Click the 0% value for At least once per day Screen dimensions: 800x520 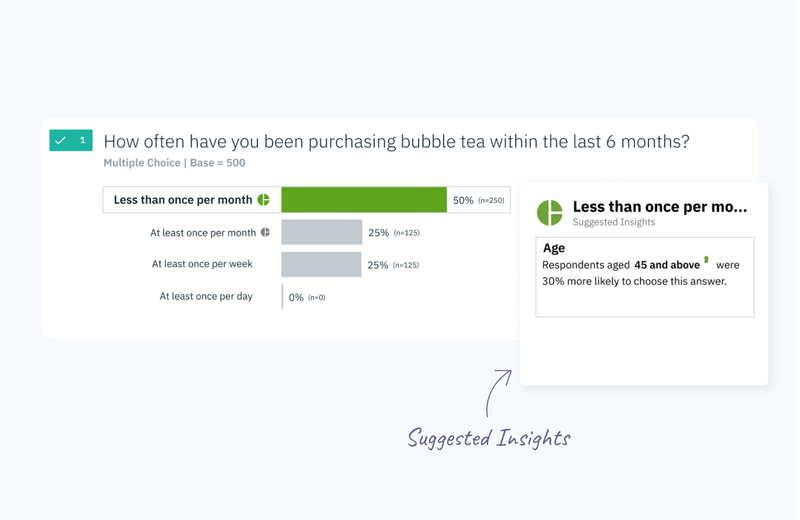pos(296,298)
